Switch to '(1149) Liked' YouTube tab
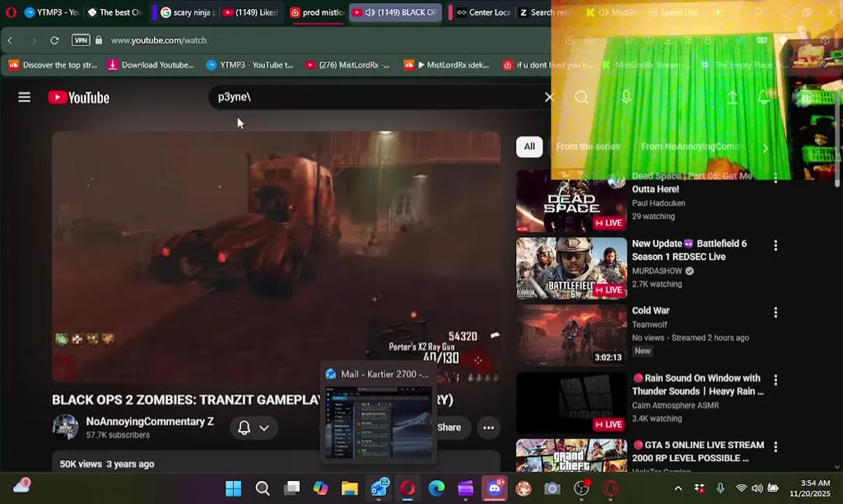843x504 pixels. click(x=250, y=13)
